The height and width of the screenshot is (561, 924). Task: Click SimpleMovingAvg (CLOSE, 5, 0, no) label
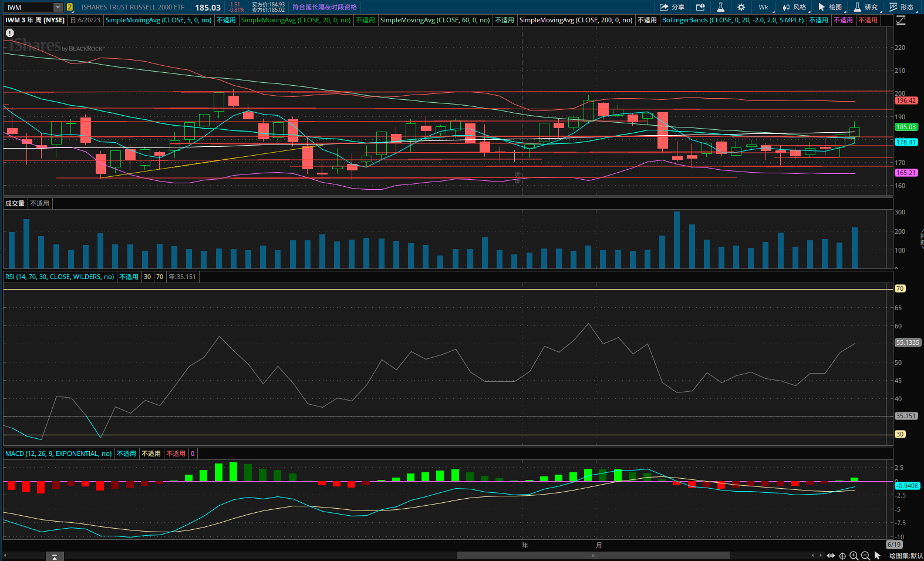[159, 20]
